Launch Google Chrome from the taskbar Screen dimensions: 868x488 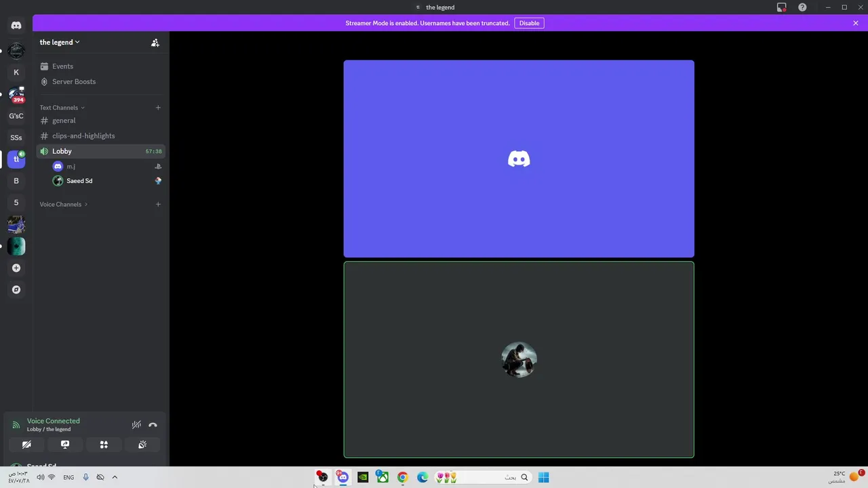point(403,477)
